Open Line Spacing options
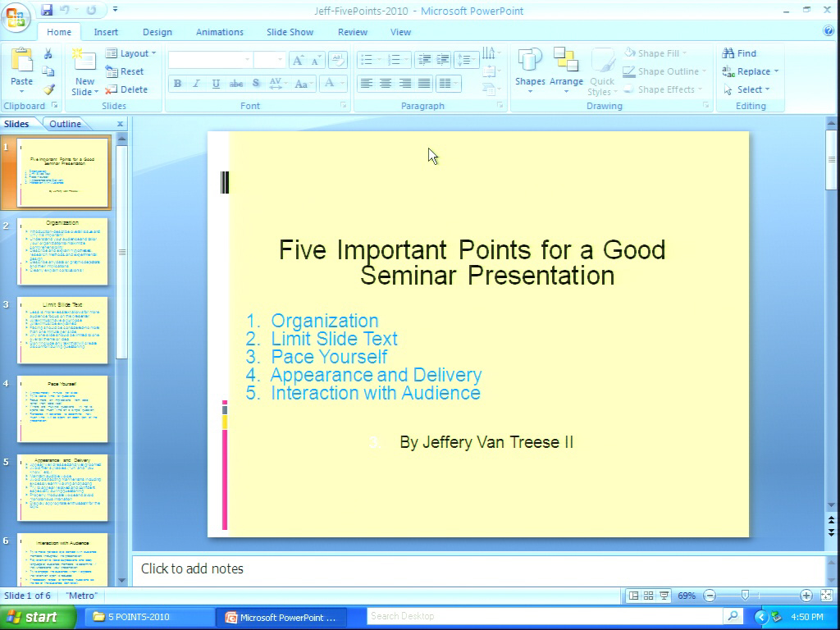Screen dimensions: 840x630 point(466,59)
